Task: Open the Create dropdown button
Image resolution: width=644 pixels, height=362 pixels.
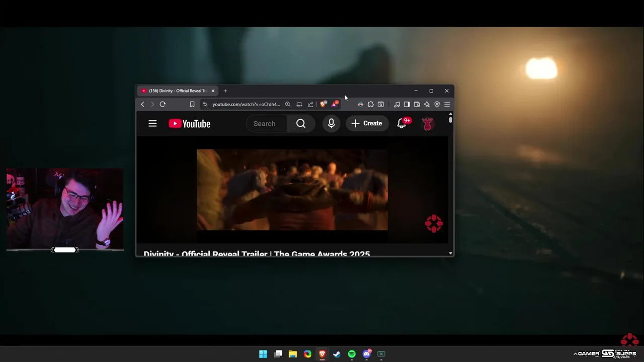Action: coord(367,124)
